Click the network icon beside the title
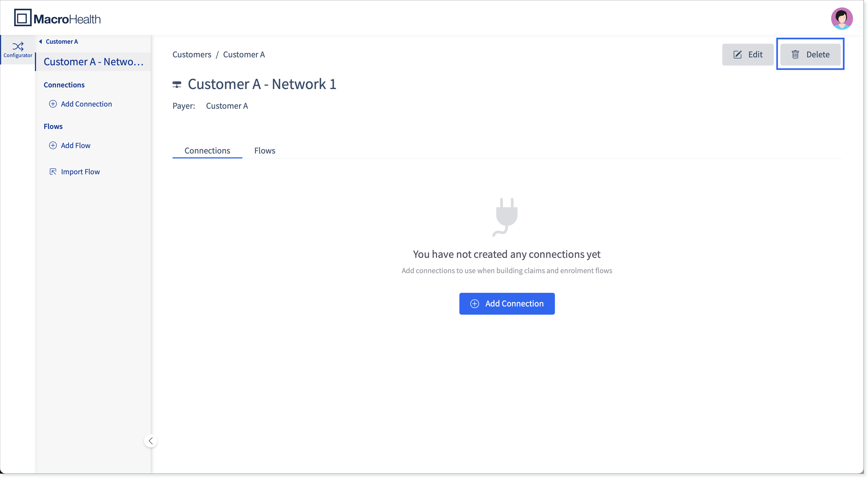The width and height of the screenshot is (868, 478). pos(177,84)
